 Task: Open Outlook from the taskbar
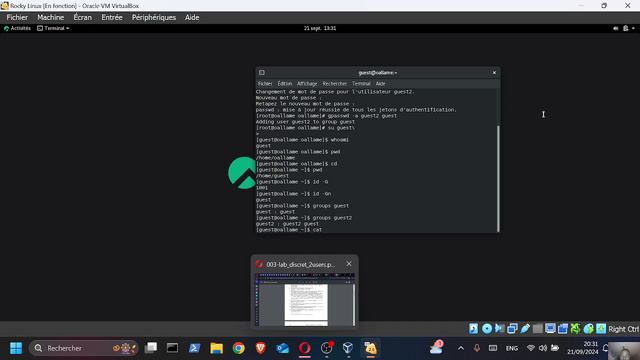(282, 348)
